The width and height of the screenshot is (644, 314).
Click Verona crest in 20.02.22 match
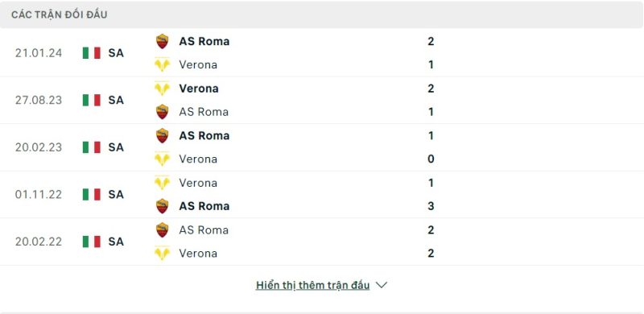(x=163, y=253)
